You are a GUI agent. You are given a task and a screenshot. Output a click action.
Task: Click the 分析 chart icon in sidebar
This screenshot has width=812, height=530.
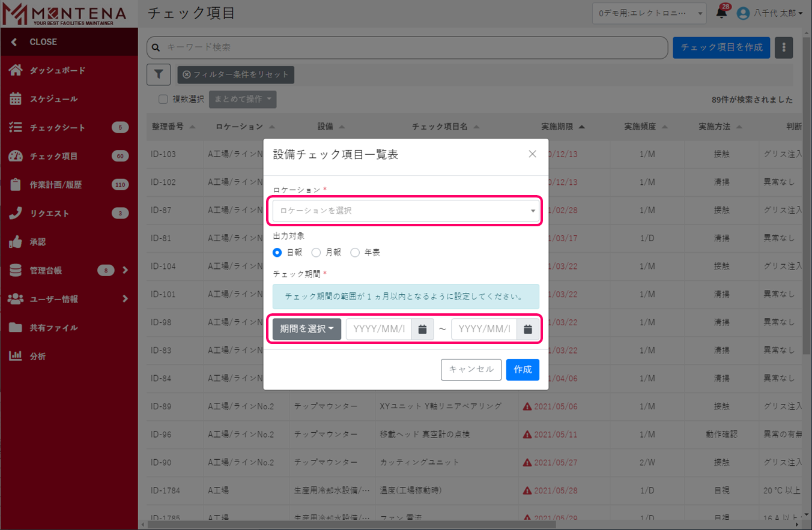coord(16,356)
